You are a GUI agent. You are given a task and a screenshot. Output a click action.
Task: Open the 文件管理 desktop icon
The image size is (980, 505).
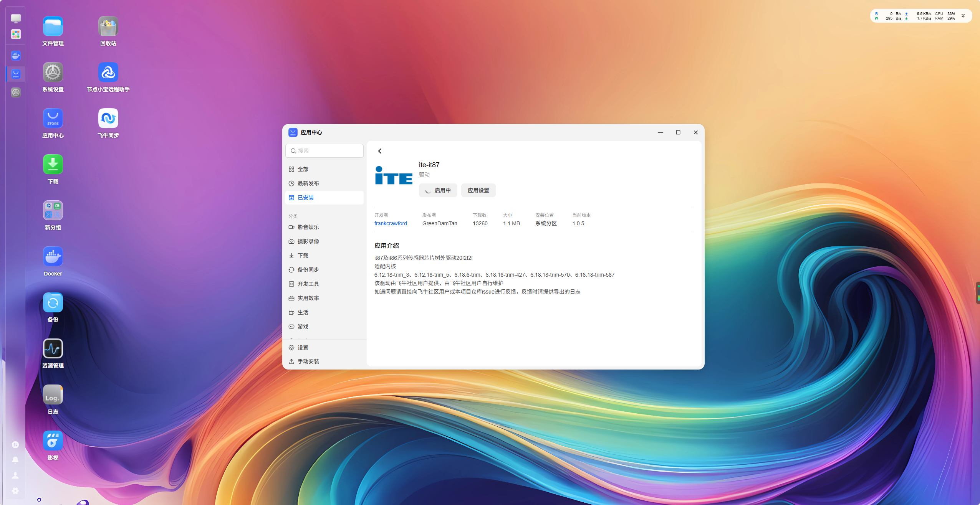click(53, 26)
